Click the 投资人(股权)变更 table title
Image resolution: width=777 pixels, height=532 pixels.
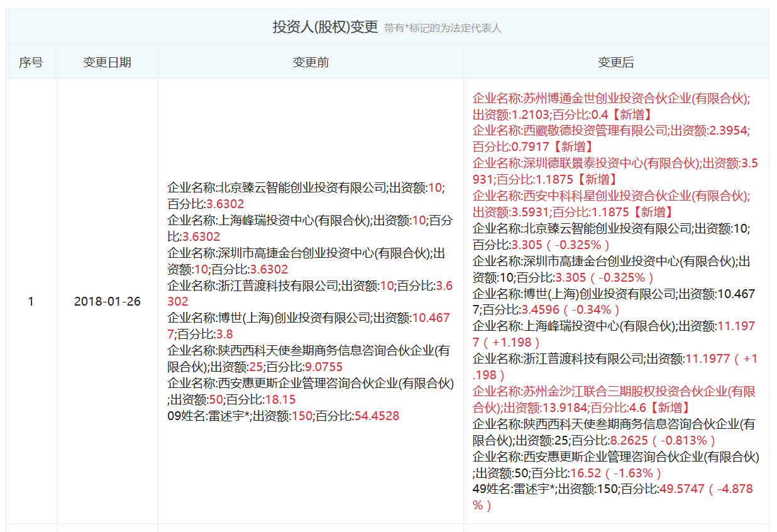click(325, 27)
